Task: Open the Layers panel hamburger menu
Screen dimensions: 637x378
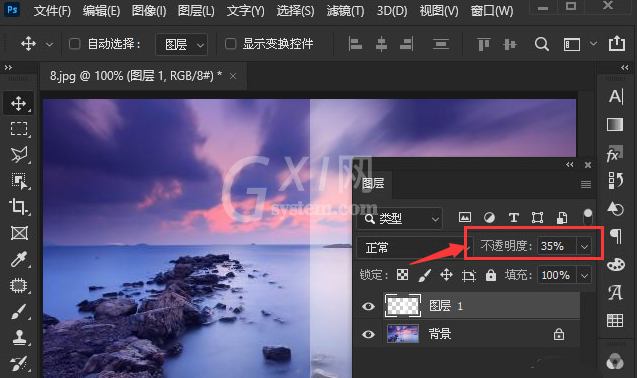Action: pos(585,185)
